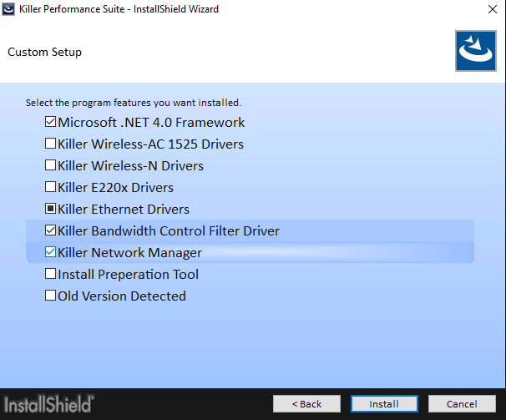Check the Killer E220x Drivers box
The image size is (506, 420).
point(50,187)
